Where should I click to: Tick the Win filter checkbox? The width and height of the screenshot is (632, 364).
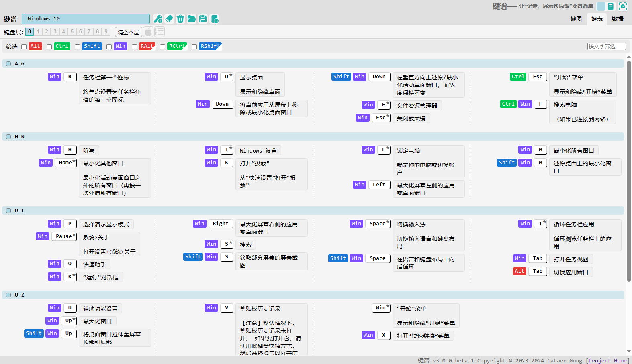click(x=109, y=47)
